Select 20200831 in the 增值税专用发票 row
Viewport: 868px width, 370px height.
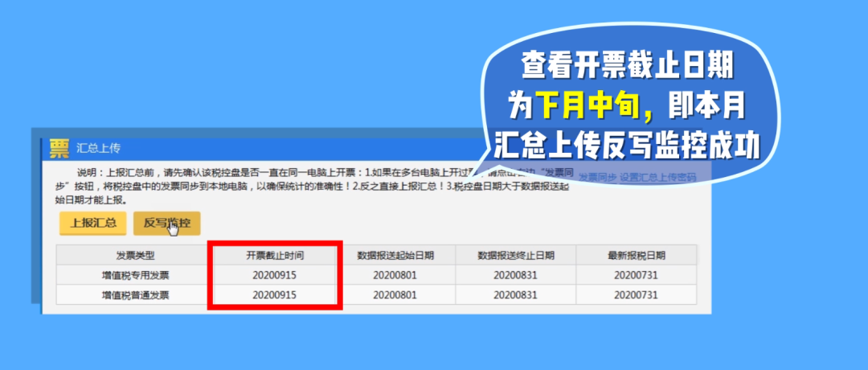(x=515, y=275)
